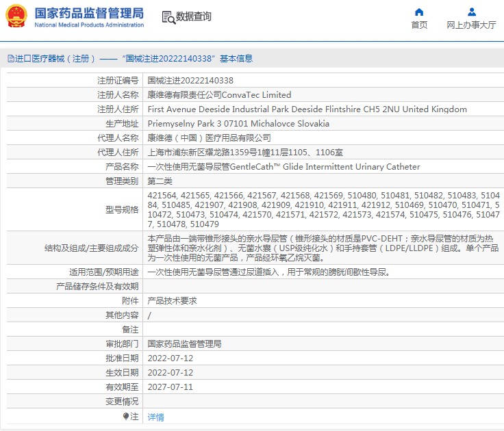Click the user icon above 网上办事大厅
The height and width of the screenshot is (431, 504).
(x=472, y=12)
